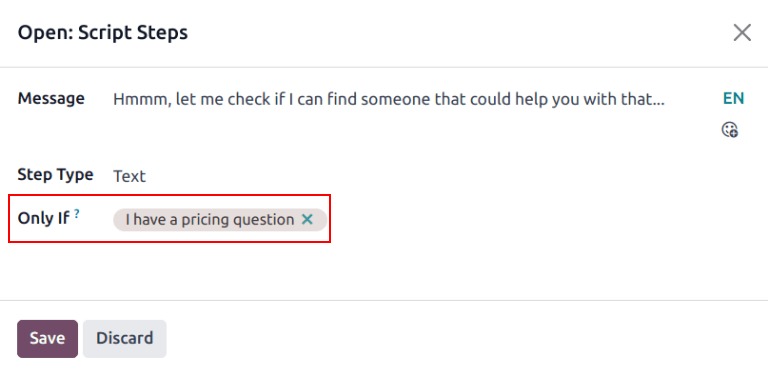Show the Only If help tooltip
The width and height of the screenshot is (768, 376).
tap(77, 213)
